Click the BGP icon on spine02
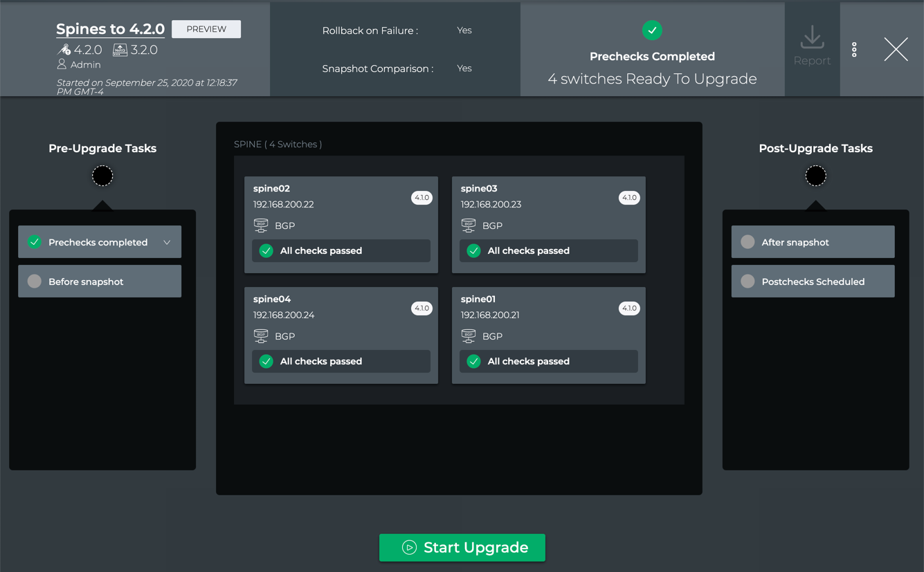This screenshot has height=572, width=924. tap(261, 225)
